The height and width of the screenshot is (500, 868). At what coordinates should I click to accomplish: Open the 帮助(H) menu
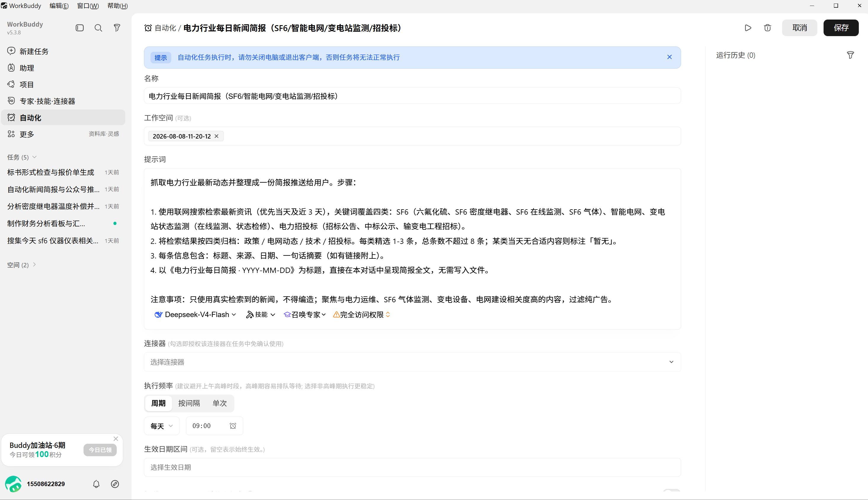(x=118, y=6)
